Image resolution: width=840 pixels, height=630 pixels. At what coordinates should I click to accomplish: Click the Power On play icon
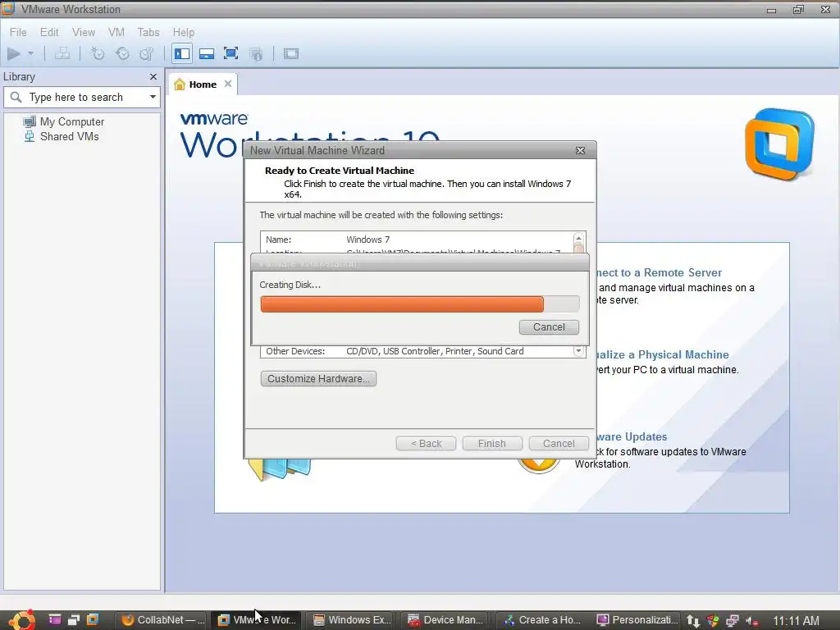coord(14,53)
